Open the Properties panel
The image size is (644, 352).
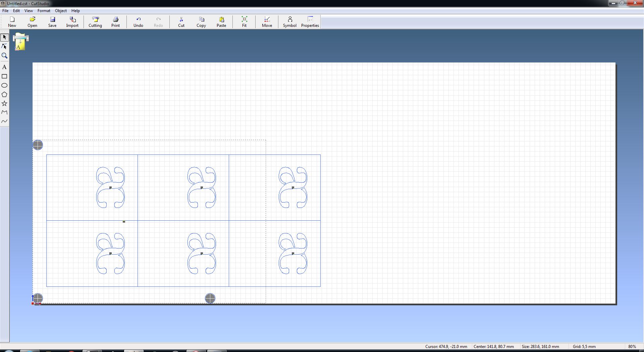(x=310, y=22)
